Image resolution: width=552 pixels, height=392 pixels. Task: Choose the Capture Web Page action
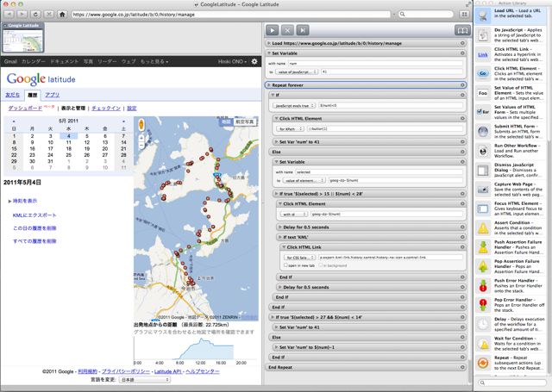pyautogui.click(x=511, y=190)
